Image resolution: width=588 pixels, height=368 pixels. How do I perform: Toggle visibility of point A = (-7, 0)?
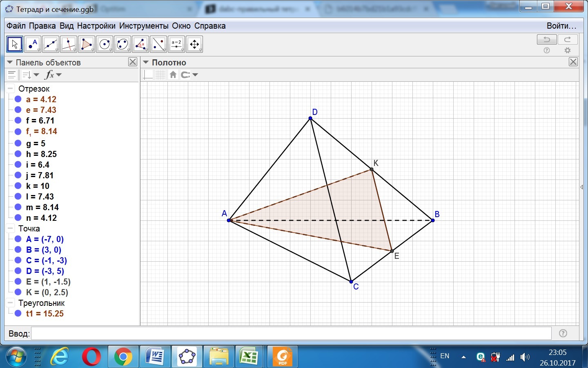[x=18, y=239]
